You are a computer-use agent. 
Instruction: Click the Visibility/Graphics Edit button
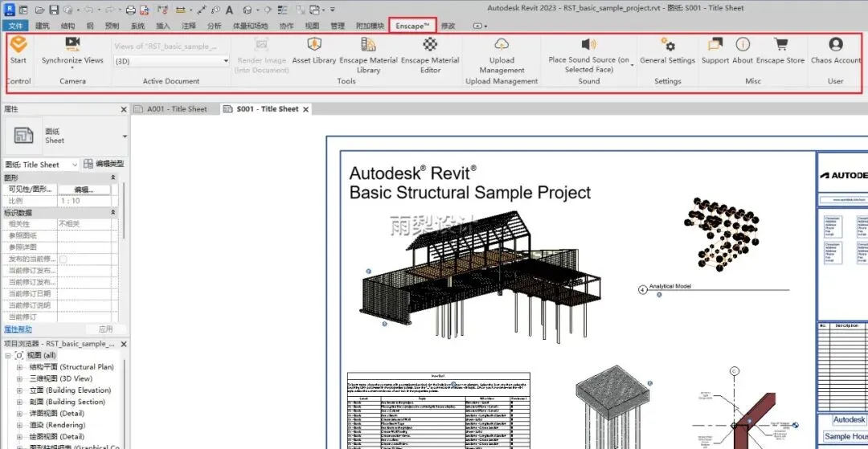84,189
